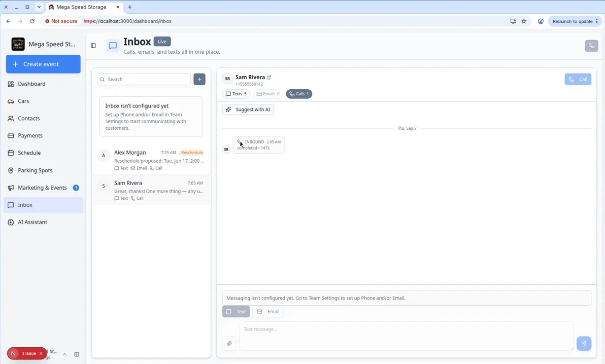605x364 pixels.
Task: Select Email message mode button
Action: 268,312
